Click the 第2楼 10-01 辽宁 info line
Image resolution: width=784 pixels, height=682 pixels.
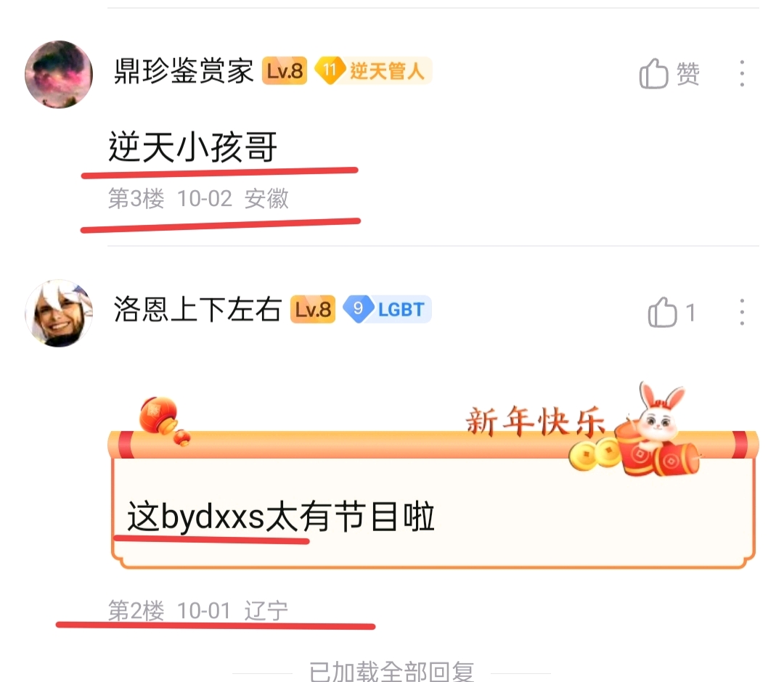(x=198, y=610)
